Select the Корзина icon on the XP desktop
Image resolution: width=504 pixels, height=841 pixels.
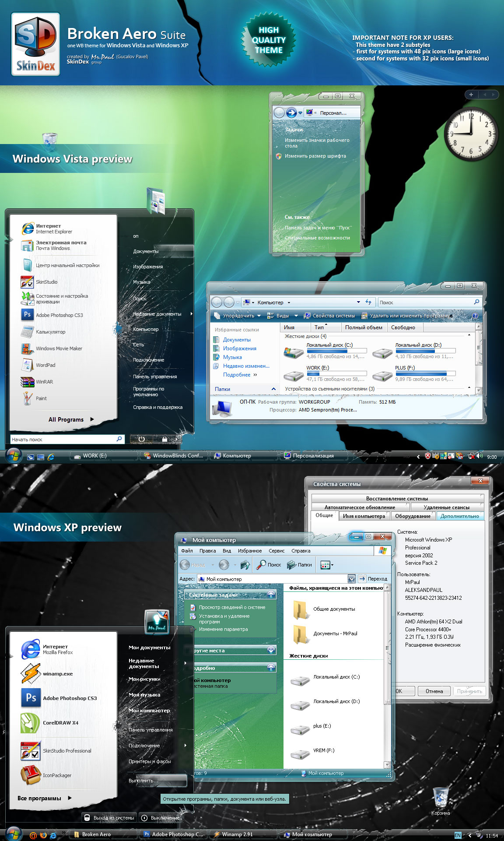click(x=441, y=802)
